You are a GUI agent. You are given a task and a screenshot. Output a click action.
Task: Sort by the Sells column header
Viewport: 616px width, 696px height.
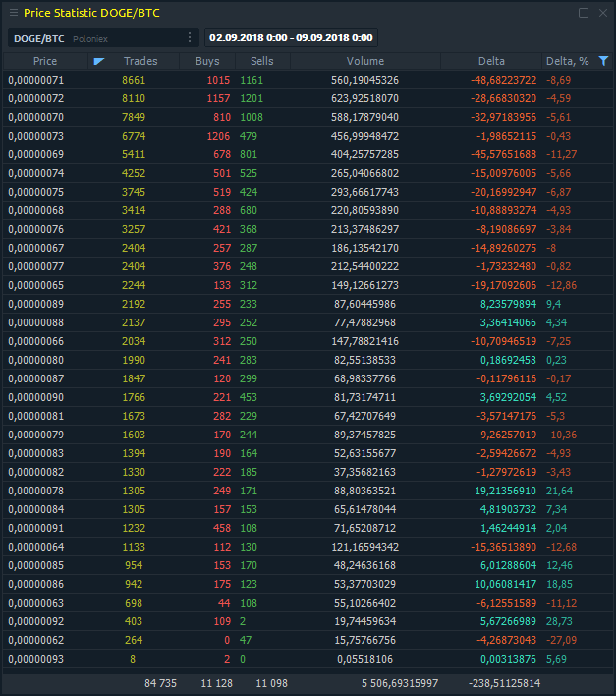pos(262,61)
